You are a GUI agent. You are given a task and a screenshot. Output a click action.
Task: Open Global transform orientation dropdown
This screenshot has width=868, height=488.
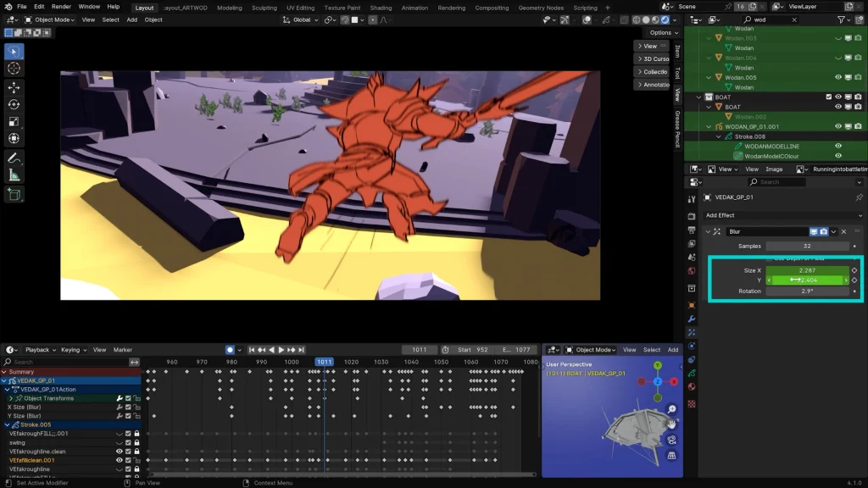[301, 19]
